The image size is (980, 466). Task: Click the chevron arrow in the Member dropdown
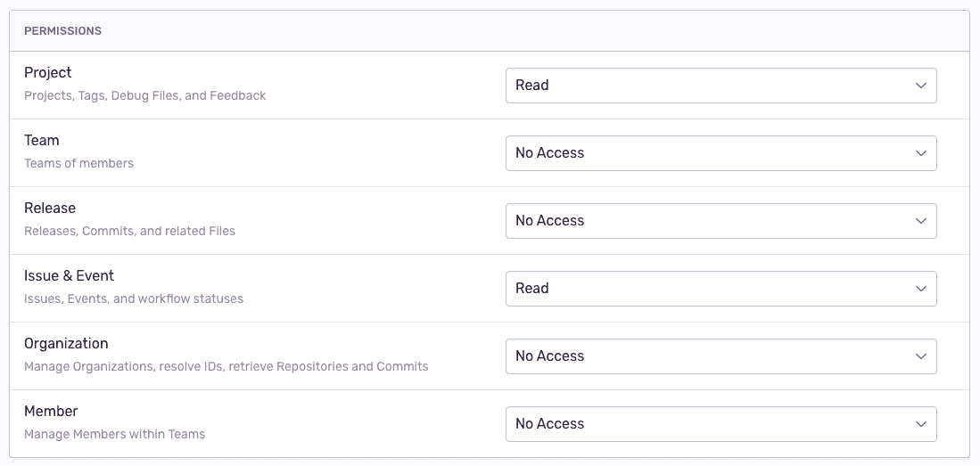(x=920, y=423)
